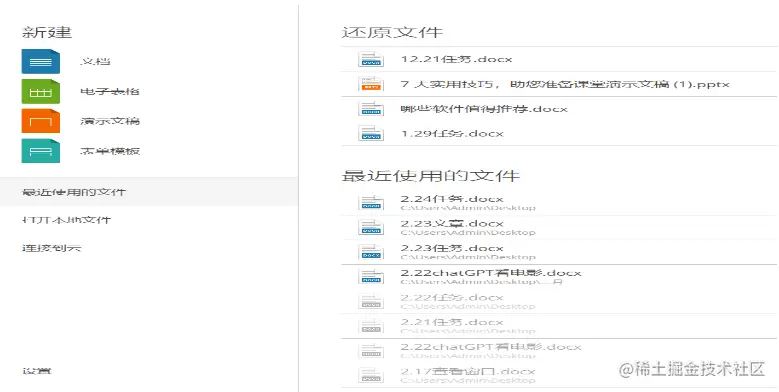Click the docx icon beside 2.22任务.docx

point(371,302)
